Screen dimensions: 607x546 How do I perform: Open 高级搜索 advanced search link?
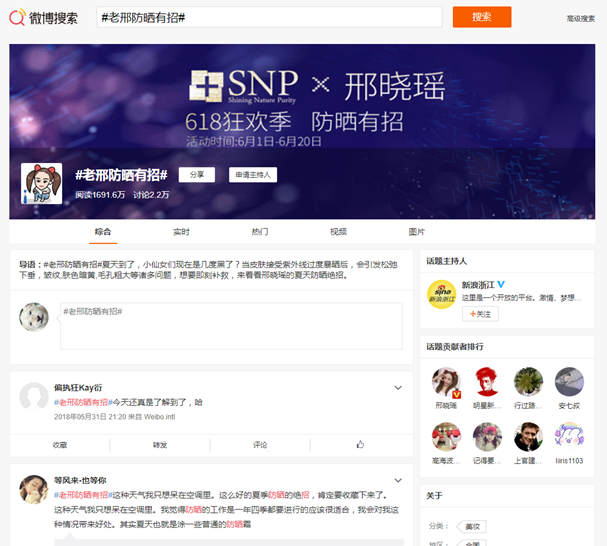tap(581, 18)
